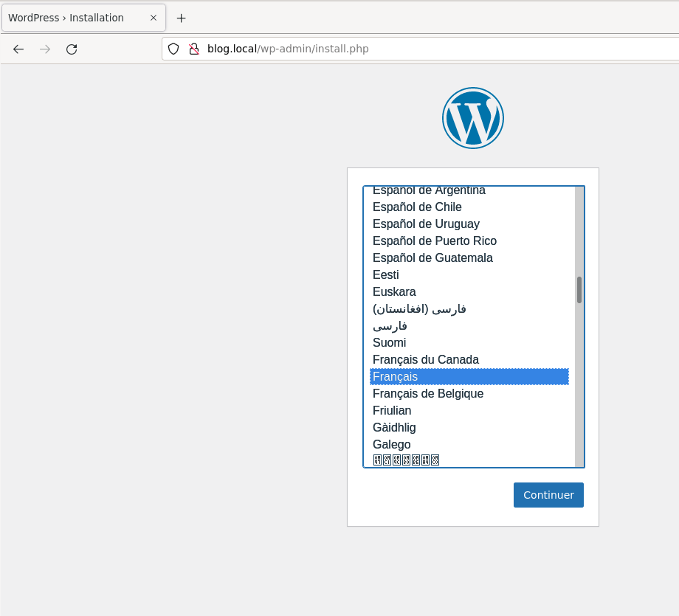
Task: Click the language list scrollbar thumb
Action: coord(579,290)
